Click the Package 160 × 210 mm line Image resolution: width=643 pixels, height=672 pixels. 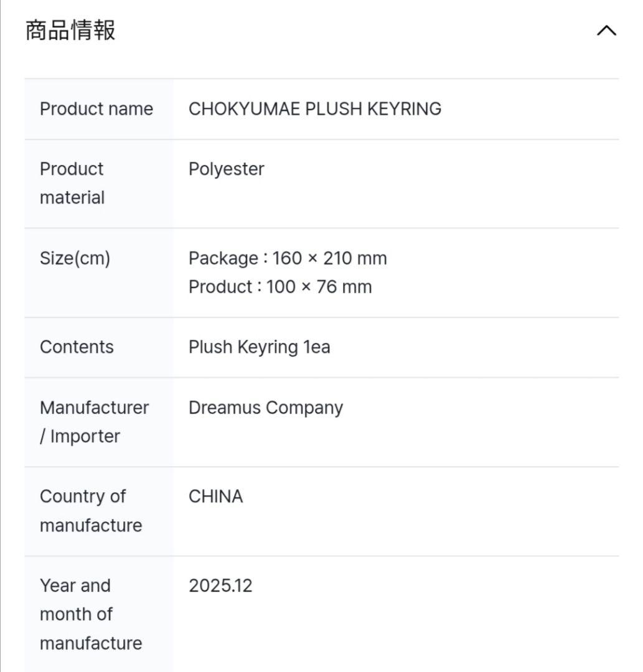click(288, 258)
